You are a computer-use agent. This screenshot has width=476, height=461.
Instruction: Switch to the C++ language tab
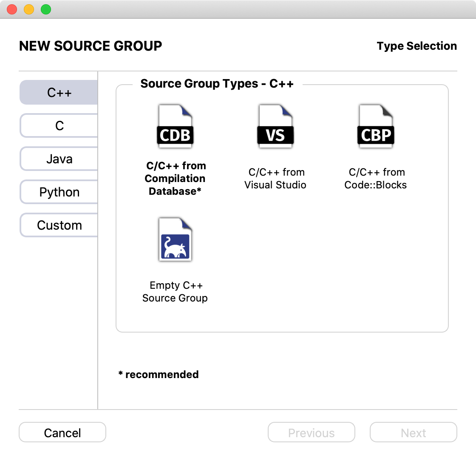tap(59, 93)
